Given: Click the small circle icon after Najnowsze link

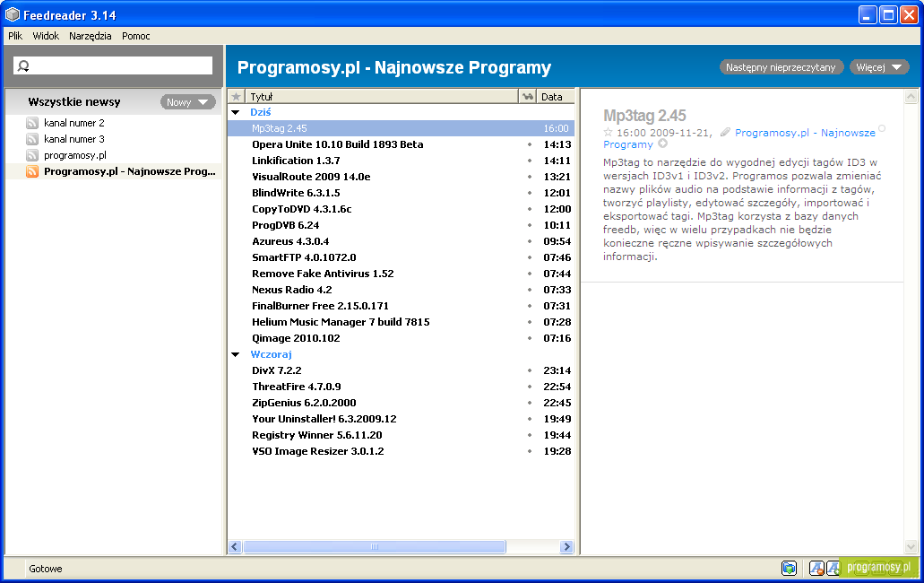Looking at the screenshot, I should coord(882,128).
